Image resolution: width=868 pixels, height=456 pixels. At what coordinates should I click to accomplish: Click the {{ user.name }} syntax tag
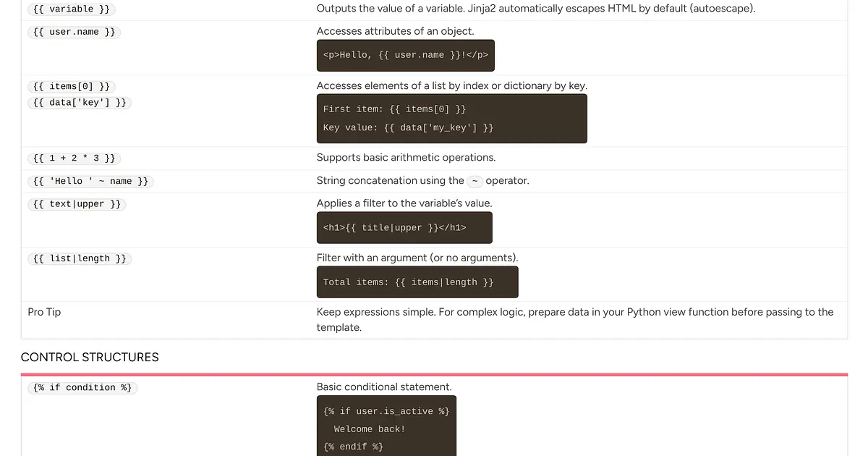click(74, 32)
